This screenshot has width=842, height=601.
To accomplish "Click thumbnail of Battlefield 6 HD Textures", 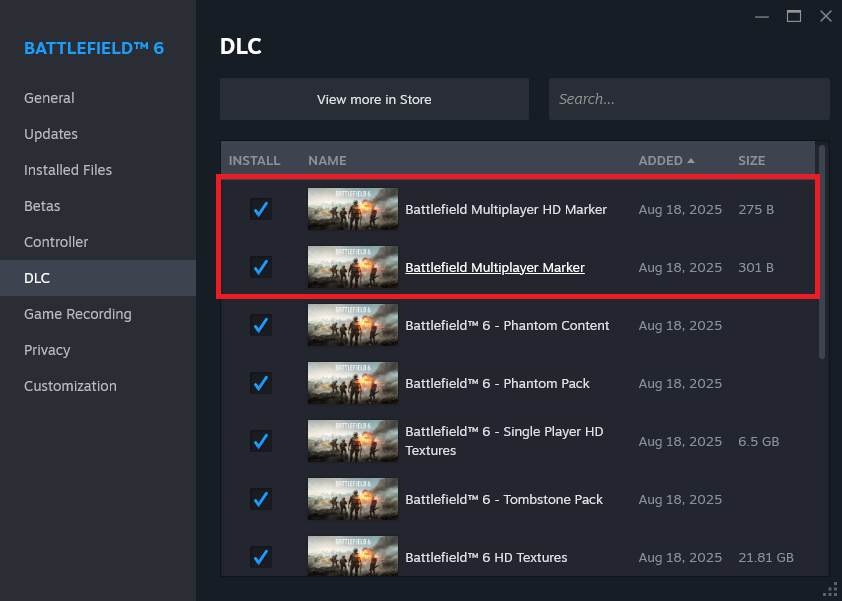I will (x=353, y=556).
